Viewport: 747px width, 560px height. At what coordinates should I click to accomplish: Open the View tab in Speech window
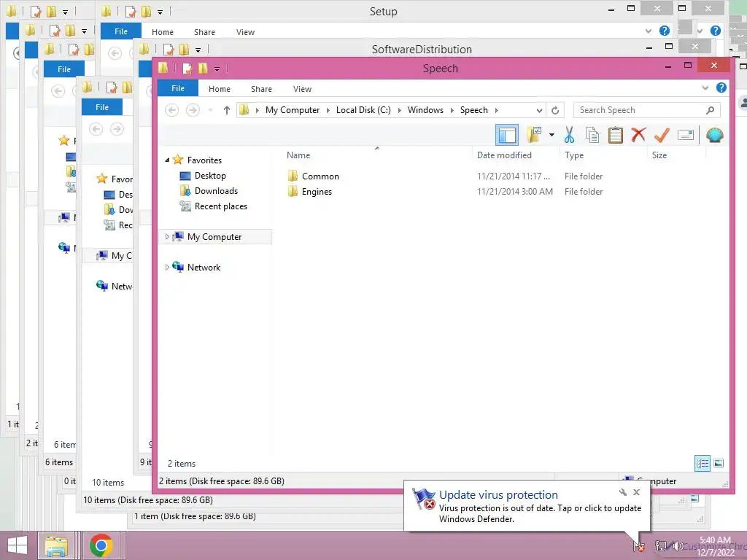click(x=302, y=89)
